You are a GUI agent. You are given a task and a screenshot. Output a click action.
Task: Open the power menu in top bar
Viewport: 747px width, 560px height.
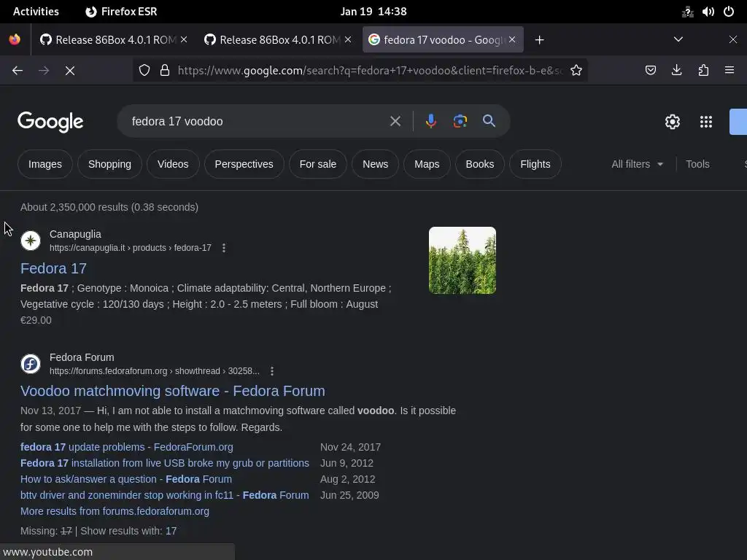[729, 12]
